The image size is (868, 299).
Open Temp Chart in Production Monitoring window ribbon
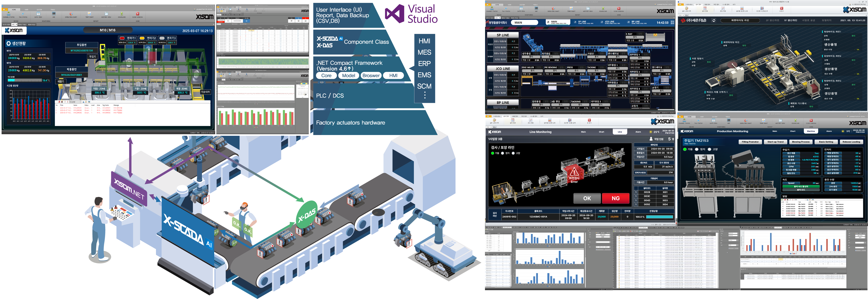click(x=764, y=121)
